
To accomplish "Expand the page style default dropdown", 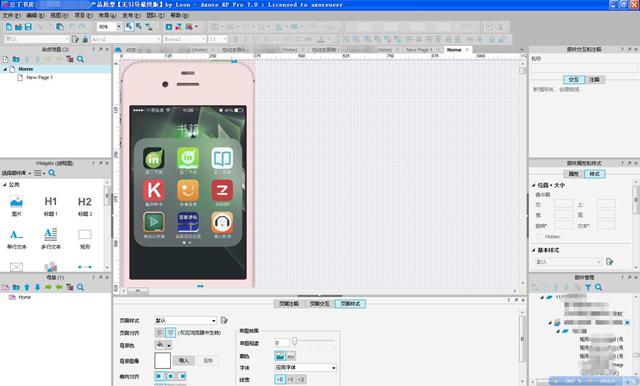I will click(x=213, y=320).
